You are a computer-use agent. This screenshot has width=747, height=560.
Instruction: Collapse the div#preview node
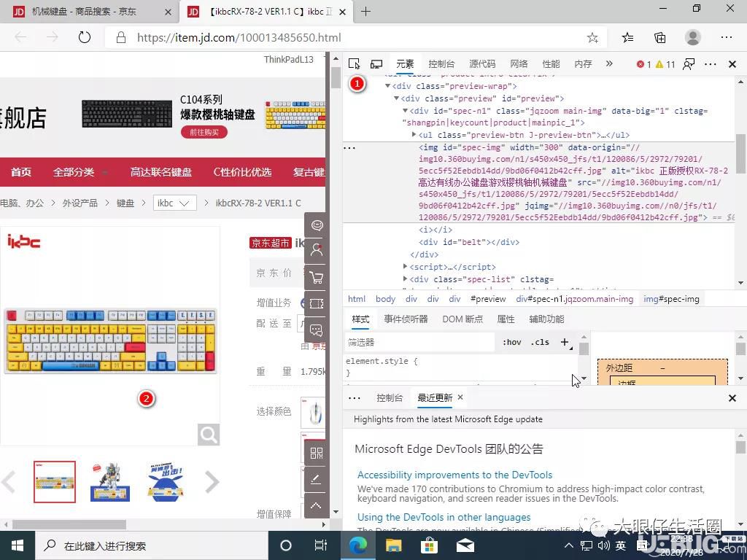396,98
